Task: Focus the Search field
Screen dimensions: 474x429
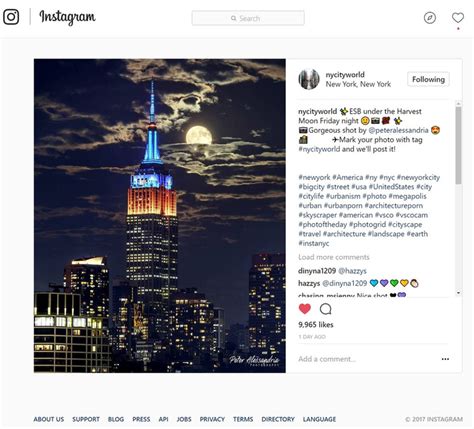Action: click(x=248, y=18)
